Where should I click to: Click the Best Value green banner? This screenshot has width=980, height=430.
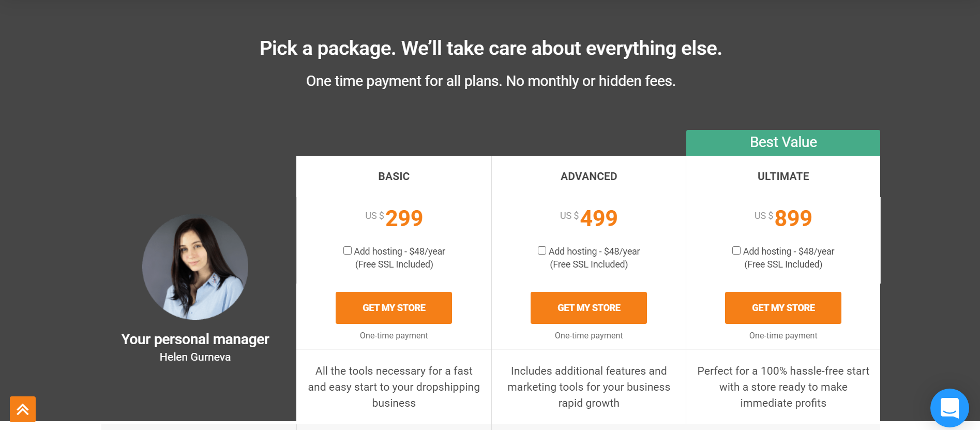pyautogui.click(x=783, y=143)
